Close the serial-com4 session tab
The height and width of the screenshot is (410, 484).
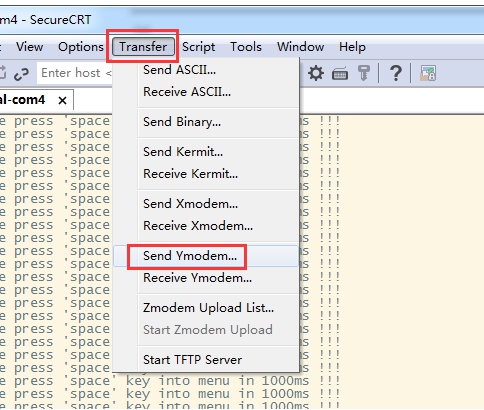[x=62, y=100]
